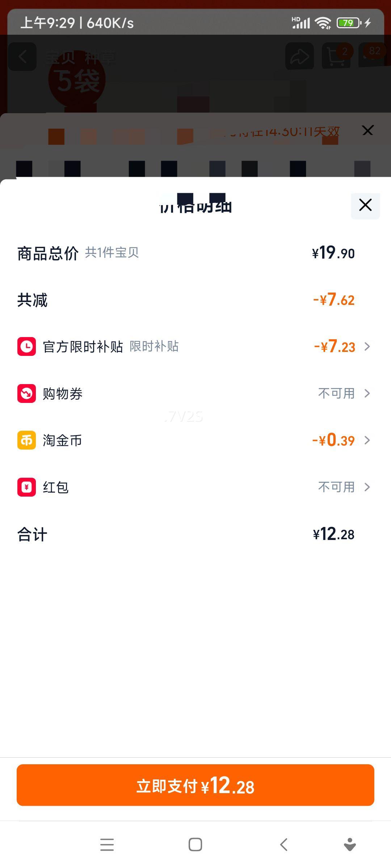Tap the 共减 -¥7.62 amount
Viewport: 391px width, 868px height.
point(334,300)
